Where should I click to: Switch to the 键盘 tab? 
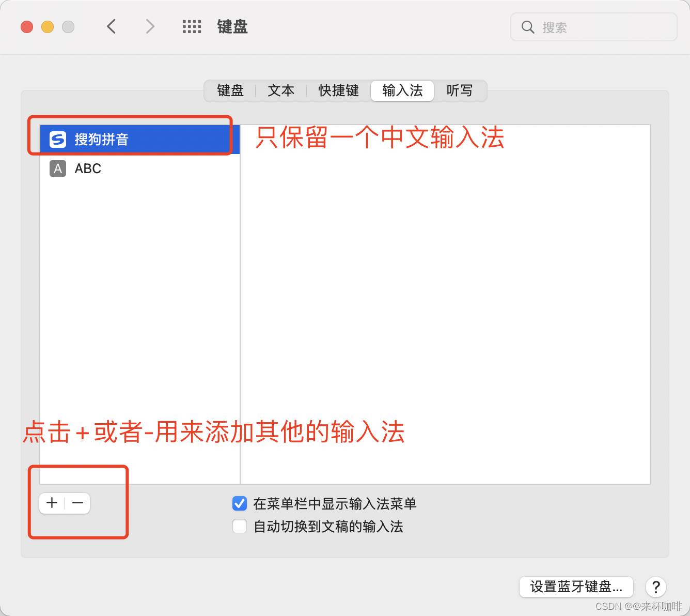pos(230,91)
